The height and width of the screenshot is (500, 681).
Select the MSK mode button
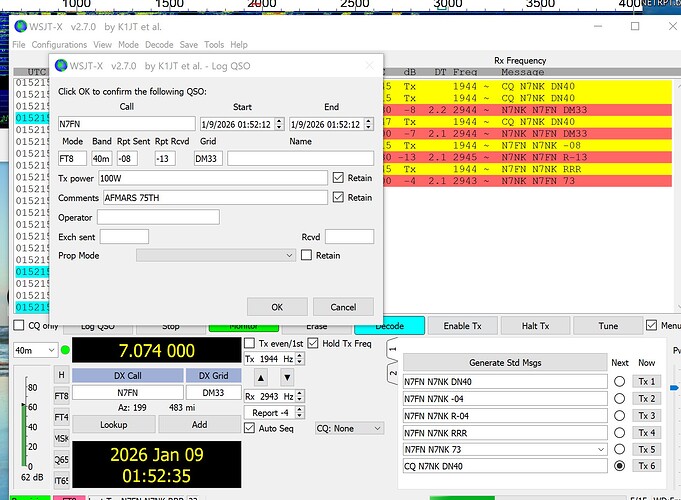[x=61, y=438]
